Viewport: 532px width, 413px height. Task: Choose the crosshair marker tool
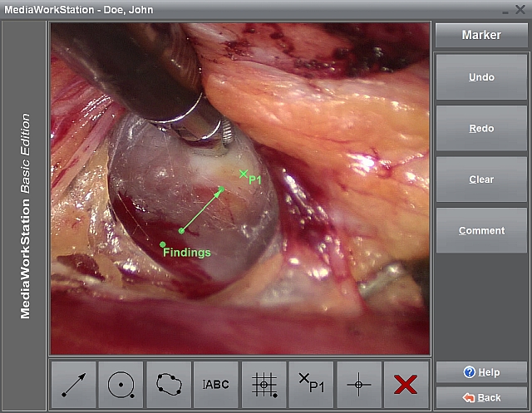click(359, 385)
